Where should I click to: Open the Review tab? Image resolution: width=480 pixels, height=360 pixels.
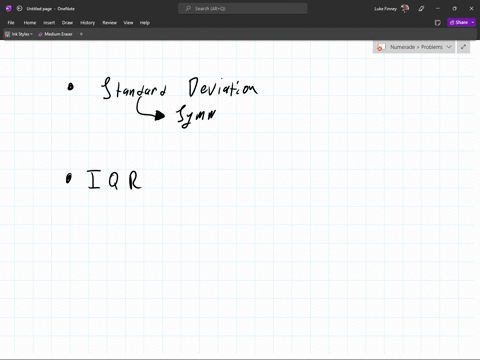click(109, 23)
